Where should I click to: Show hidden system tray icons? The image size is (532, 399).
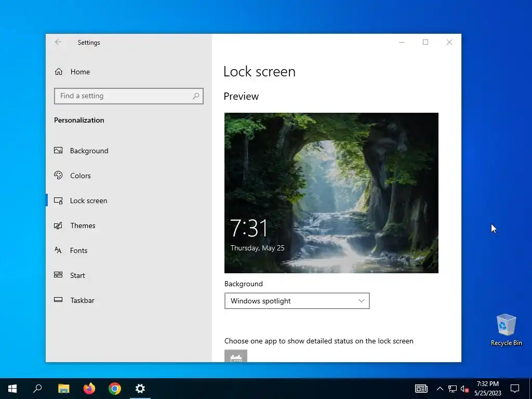[x=440, y=389]
